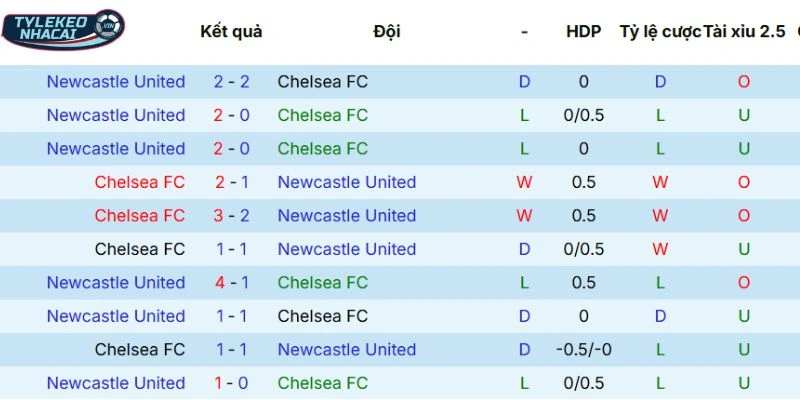Click the 2 - 1 match score
The width and height of the screenshot is (800, 400).
[x=232, y=182]
